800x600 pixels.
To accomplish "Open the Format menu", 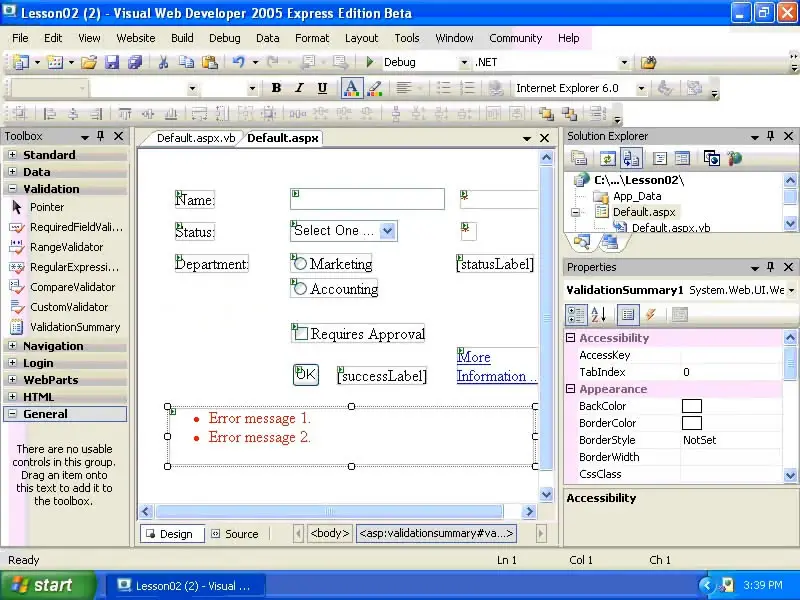I will (312, 38).
